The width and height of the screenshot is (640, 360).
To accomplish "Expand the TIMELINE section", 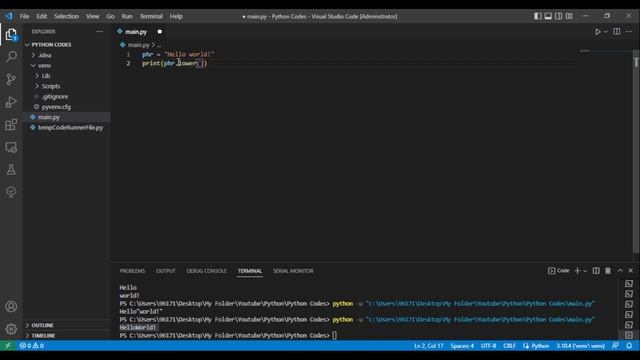I will pyautogui.click(x=43, y=336).
